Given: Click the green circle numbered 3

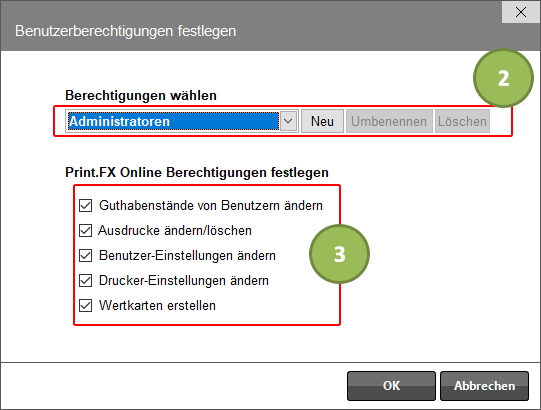Looking at the screenshot, I should point(340,254).
